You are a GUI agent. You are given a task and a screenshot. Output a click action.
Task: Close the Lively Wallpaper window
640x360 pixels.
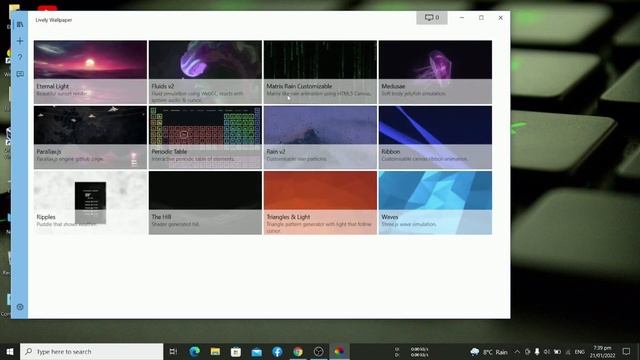(500, 18)
